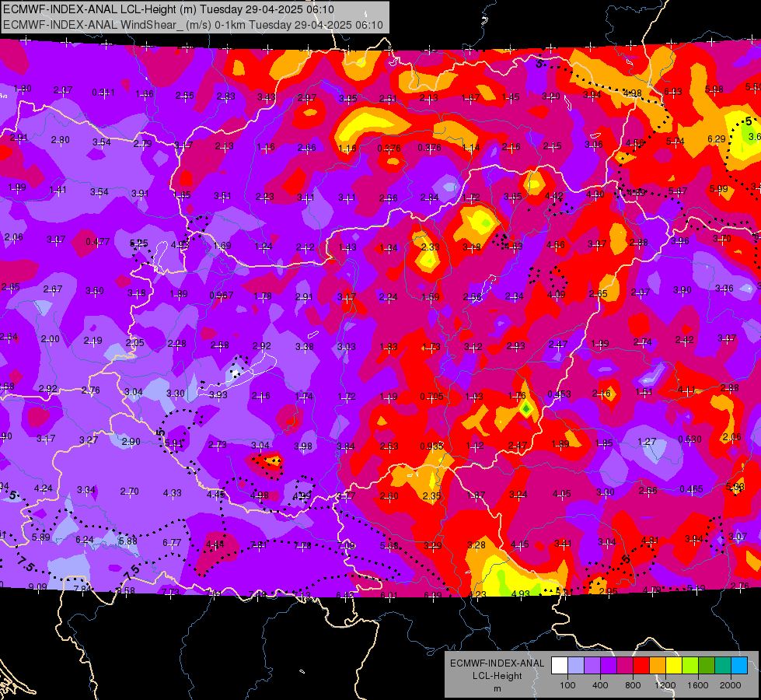Click the wind shear value "5.67"

coord(678,191)
